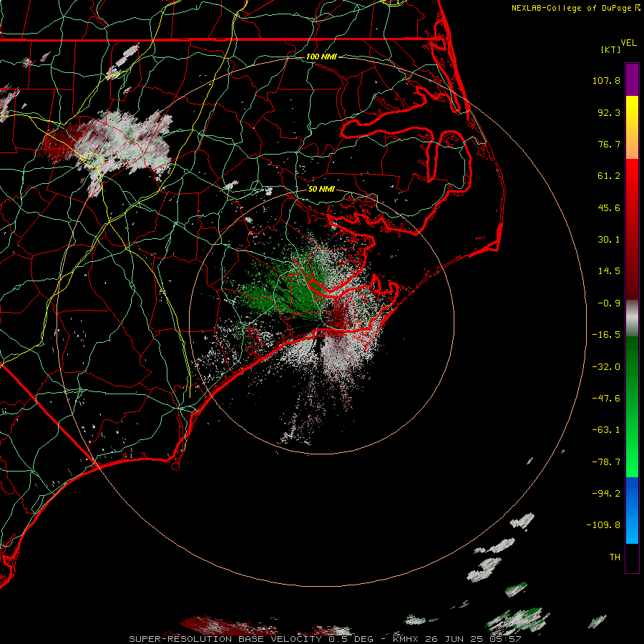The height and width of the screenshot is (644, 644).
Task: Select the 45.6 velocity scale value
Action: (x=609, y=208)
